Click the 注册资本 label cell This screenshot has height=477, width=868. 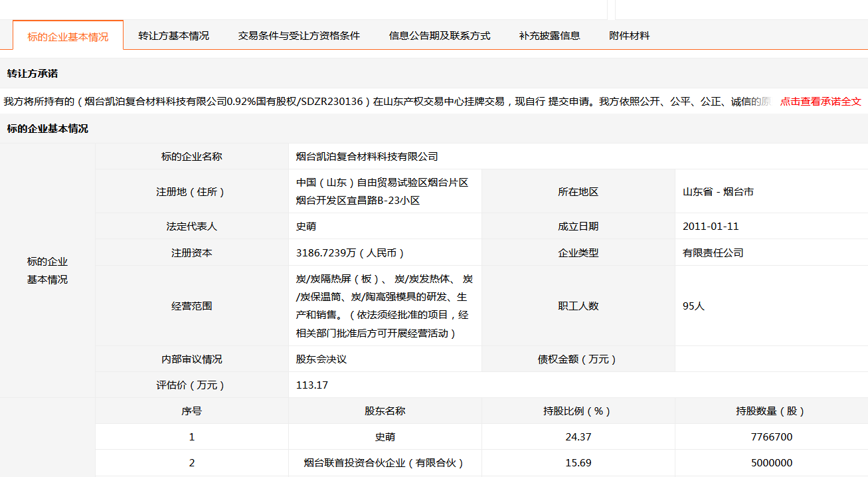pyautogui.click(x=192, y=253)
